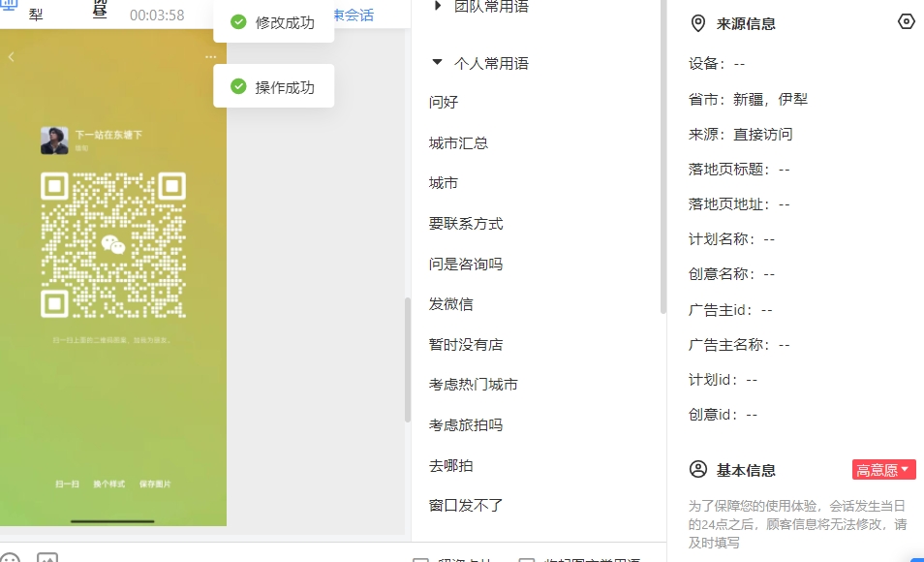Click the 来源信息 section heading

tap(746, 23)
